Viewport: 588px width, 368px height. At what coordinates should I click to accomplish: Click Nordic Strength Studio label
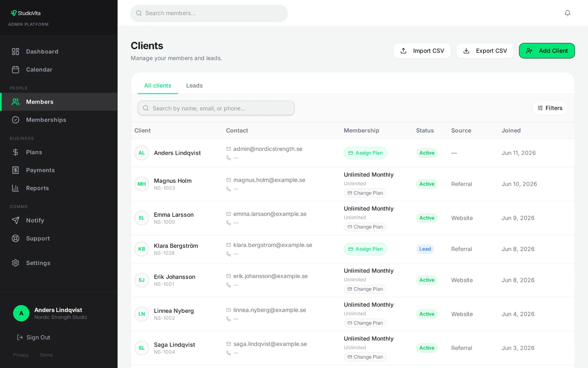pos(61,317)
